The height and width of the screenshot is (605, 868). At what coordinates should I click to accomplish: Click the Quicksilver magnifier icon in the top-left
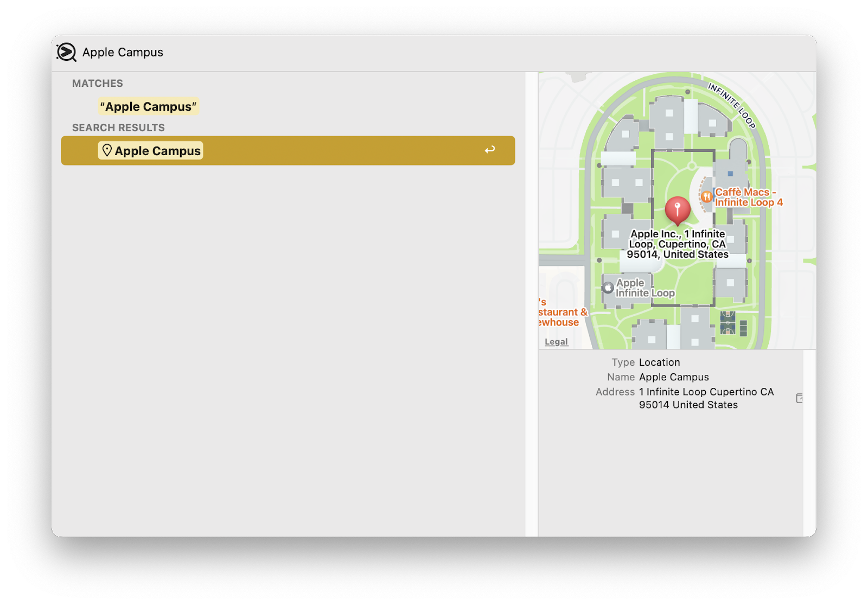point(66,52)
